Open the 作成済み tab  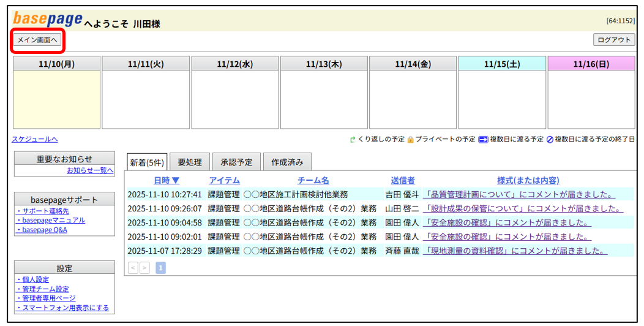coord(287,162)
